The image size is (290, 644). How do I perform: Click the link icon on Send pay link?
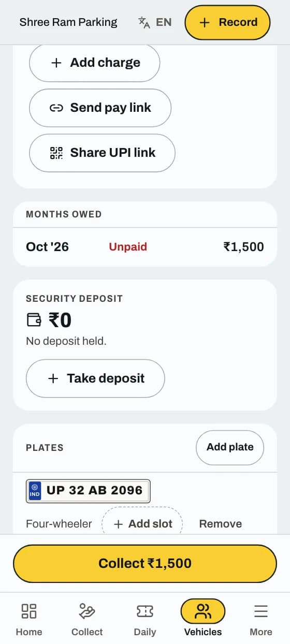pyautogui.click(x=56, y=108)
